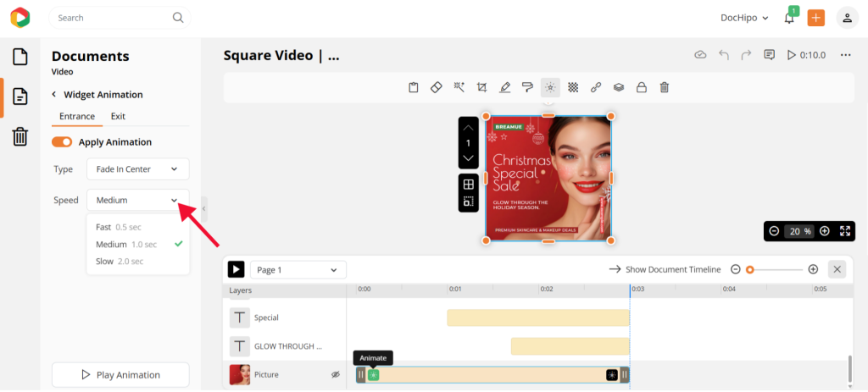Open the three-dot more options menu
The width and height of the screenshot is (868, 392).
click(845, 55)
